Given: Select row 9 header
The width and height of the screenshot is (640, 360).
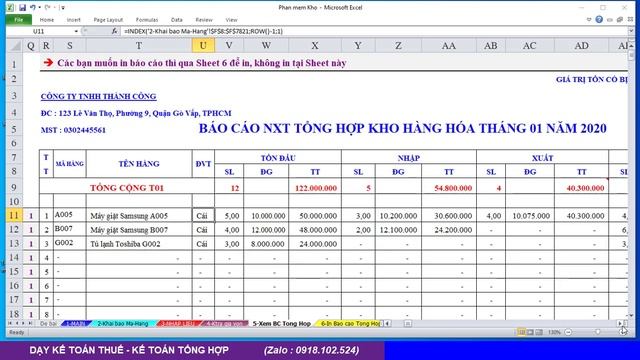Looking at the screenshot, I should pyautogui.click(x=14, y=187).
